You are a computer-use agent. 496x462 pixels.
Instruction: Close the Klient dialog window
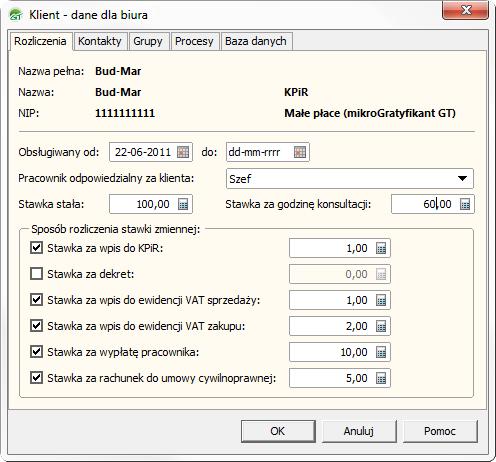pyautogui.click(x=466, y=10)
